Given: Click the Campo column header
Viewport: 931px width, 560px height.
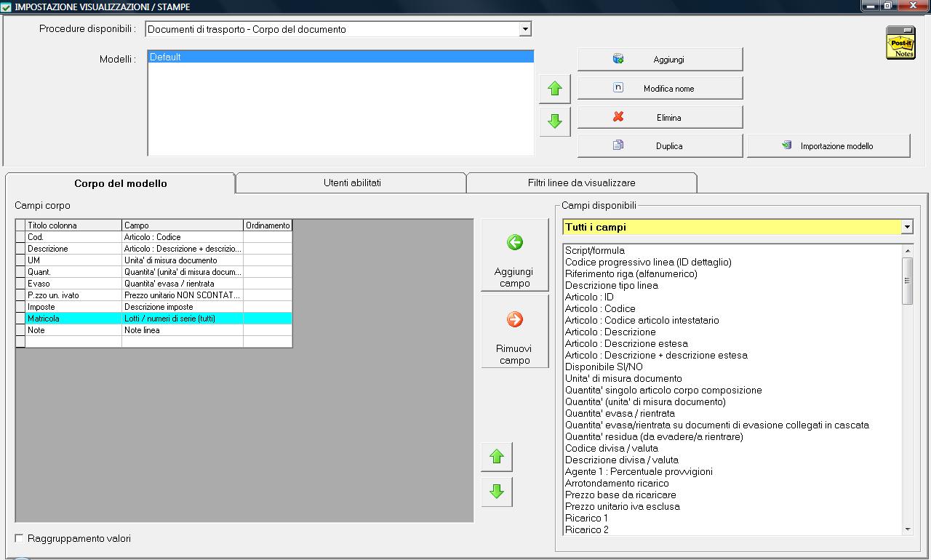Looking at the screenshot, I should click(x=183, y=225).
